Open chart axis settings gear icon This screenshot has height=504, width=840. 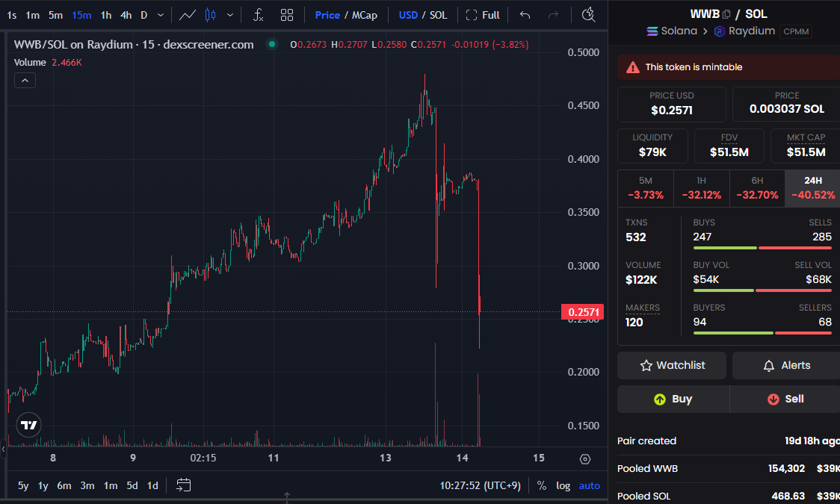pyautogui.click(x=585, y=459)
